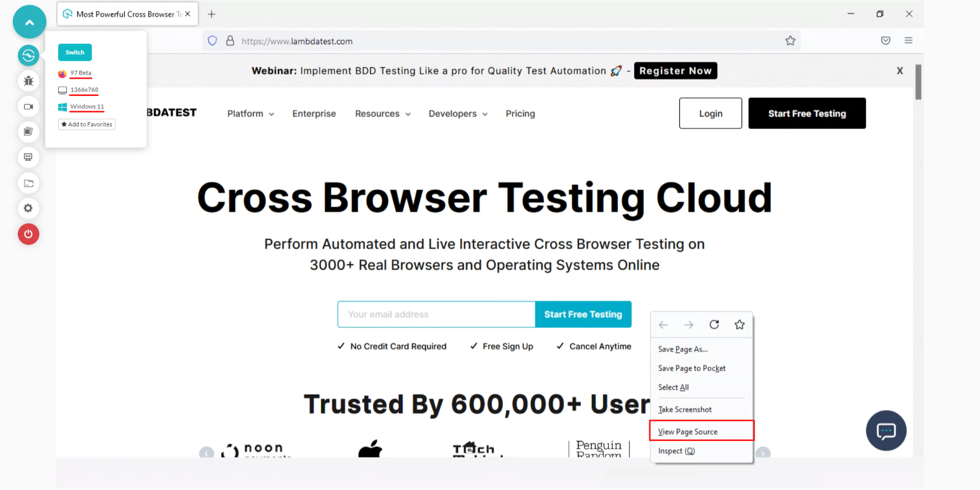Click the bug report icon in sidebar
Screen dimensions: 980x490
click(29, 81)
